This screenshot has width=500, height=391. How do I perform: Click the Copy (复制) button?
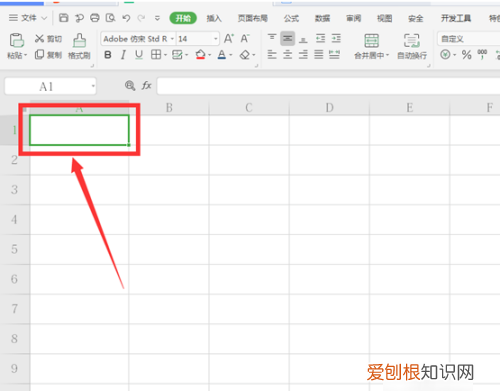pyautogui.click(x=48, y=55)
